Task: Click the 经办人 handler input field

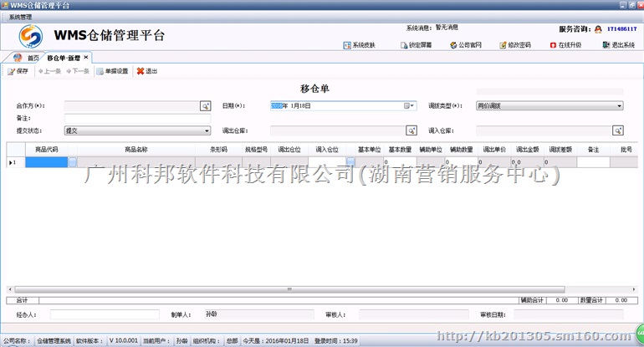Action: [x=105, y=314]
